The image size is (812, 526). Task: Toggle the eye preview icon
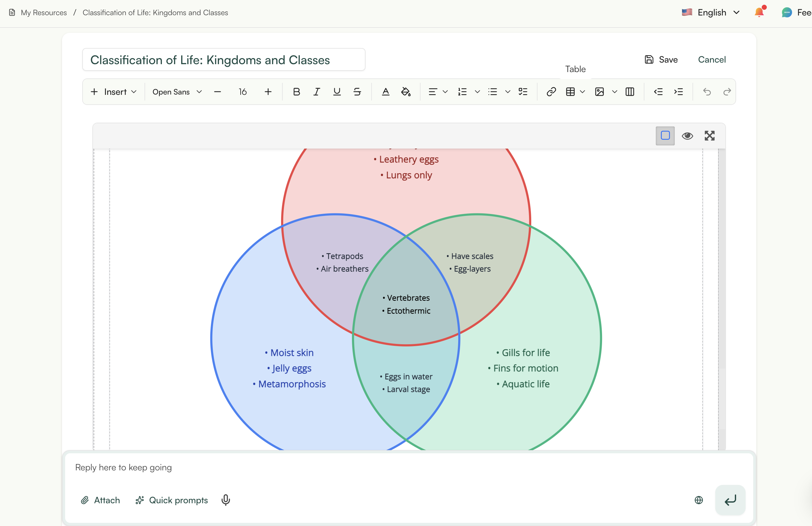pos(687,136)
